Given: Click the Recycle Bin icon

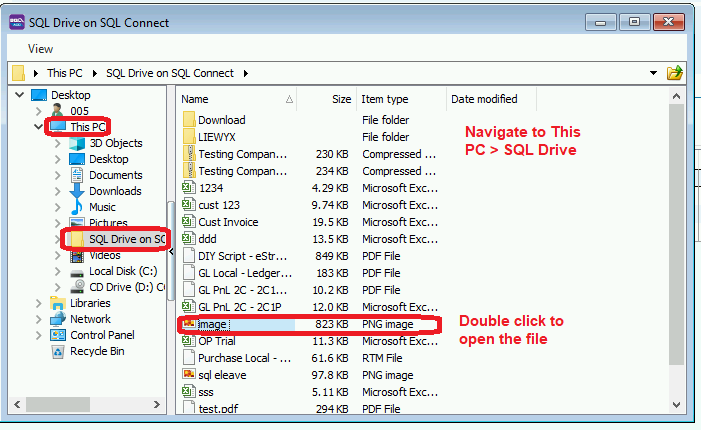Looking at the screenshot, I should click(x=59, y=351).
